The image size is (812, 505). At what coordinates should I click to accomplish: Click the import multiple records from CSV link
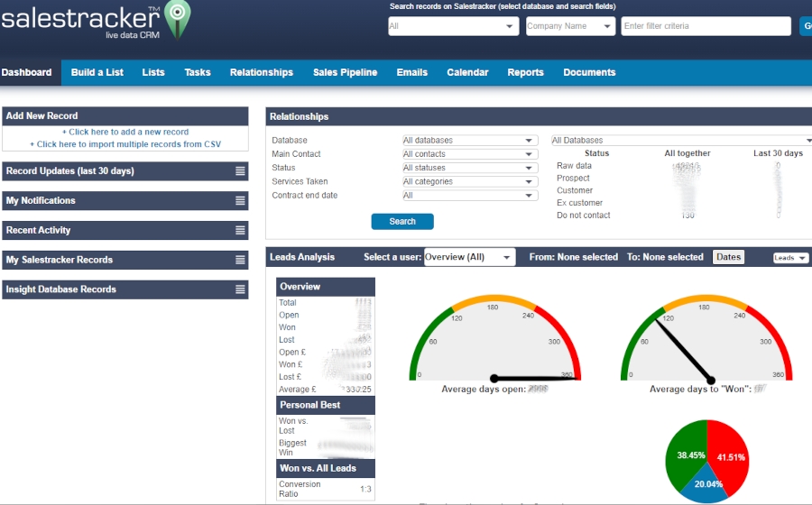pos(125,144)
